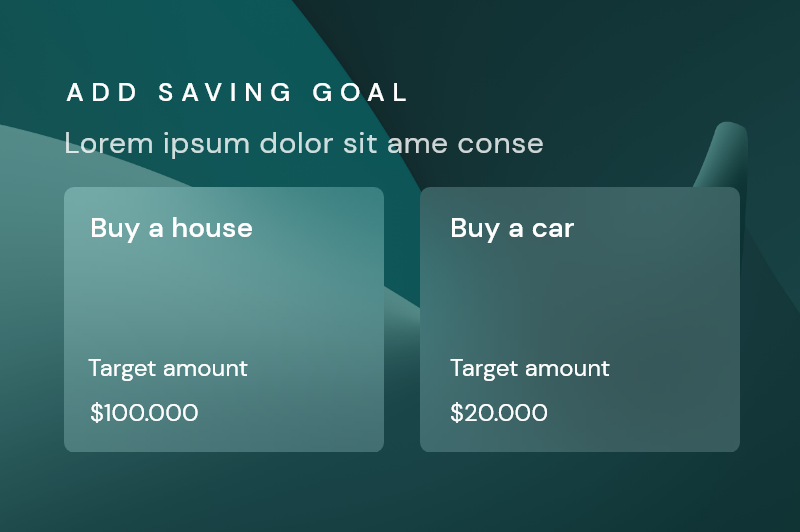
Task: Click the $100.000 target amount value
Action: pyautogui.click(x=144, y=412)
